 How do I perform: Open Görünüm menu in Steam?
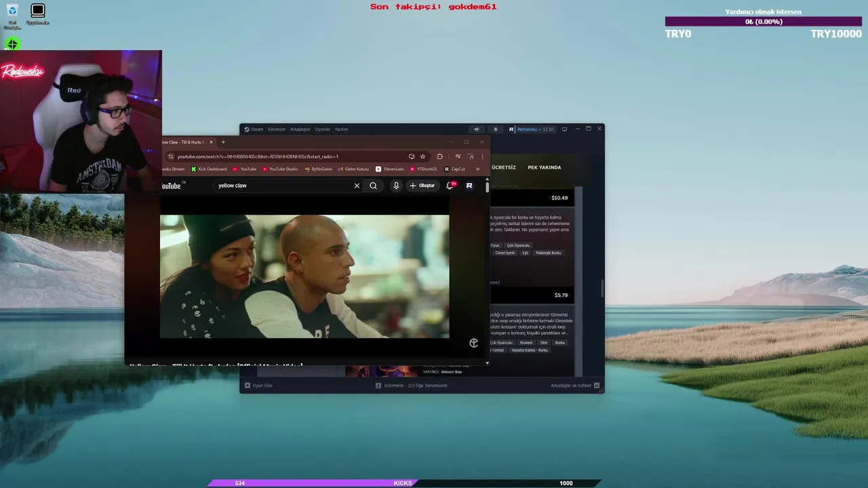click(277, 129)
